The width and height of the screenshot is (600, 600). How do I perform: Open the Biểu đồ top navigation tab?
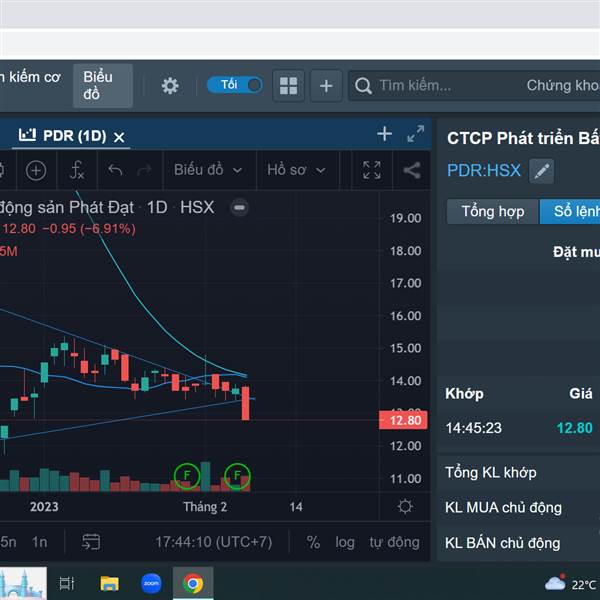click(x=103, y=86)
